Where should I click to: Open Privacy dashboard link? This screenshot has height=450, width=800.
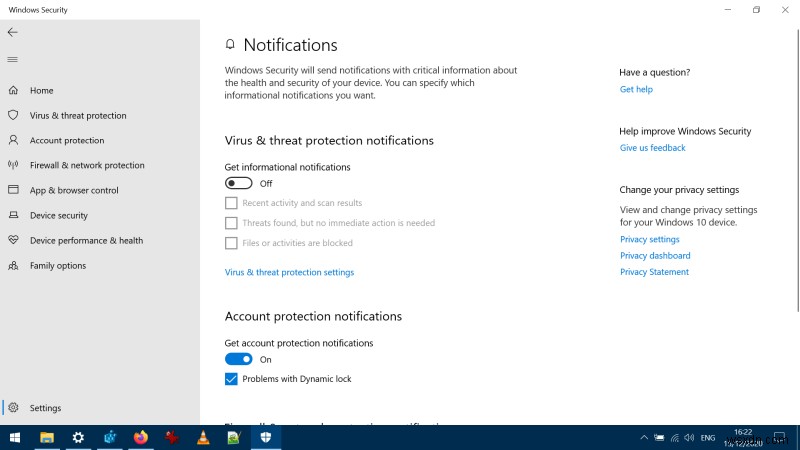(x=655, y=256)
